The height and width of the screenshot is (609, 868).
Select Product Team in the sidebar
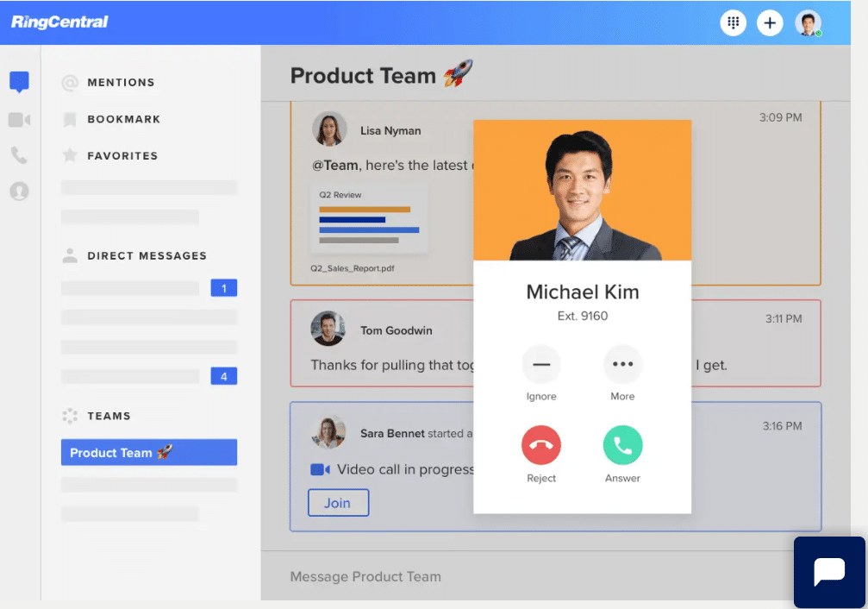148,453
